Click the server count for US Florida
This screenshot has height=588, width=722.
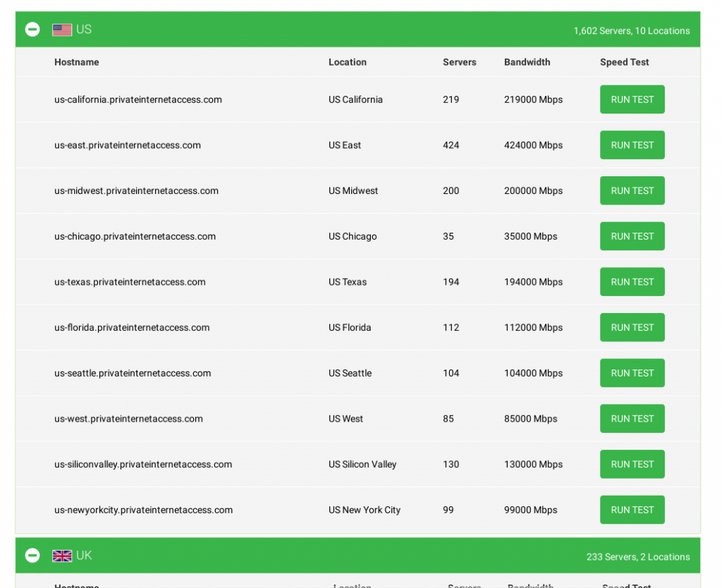pos(451,327)
